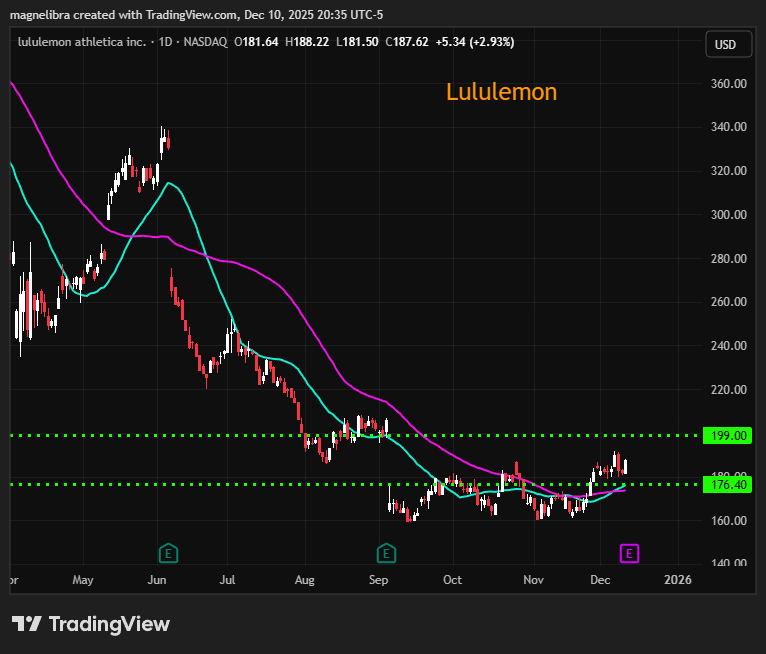
Task: Click the low value L181.50
Action: coord(357,42)
